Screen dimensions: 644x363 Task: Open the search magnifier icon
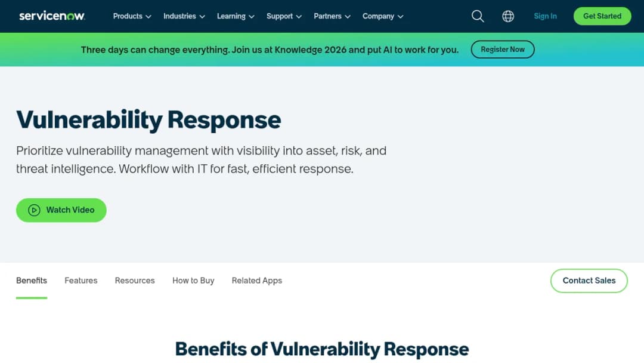[x=477, y=16]
